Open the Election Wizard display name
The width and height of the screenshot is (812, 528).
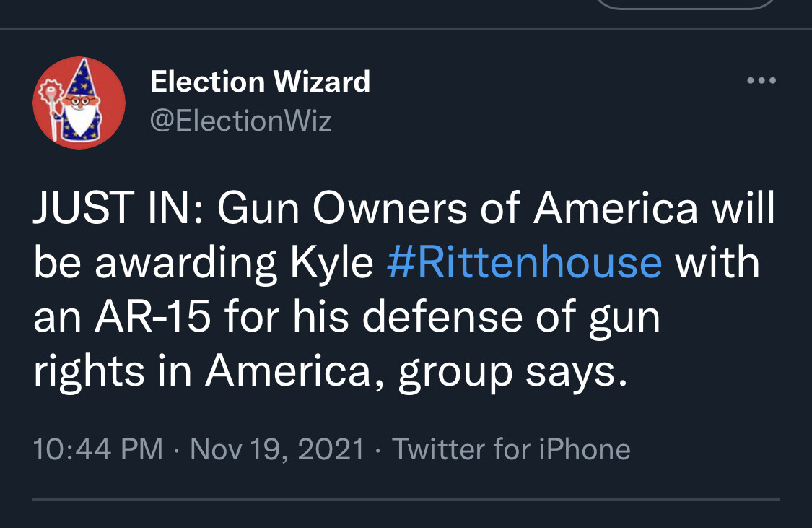(x=260, y=82)
